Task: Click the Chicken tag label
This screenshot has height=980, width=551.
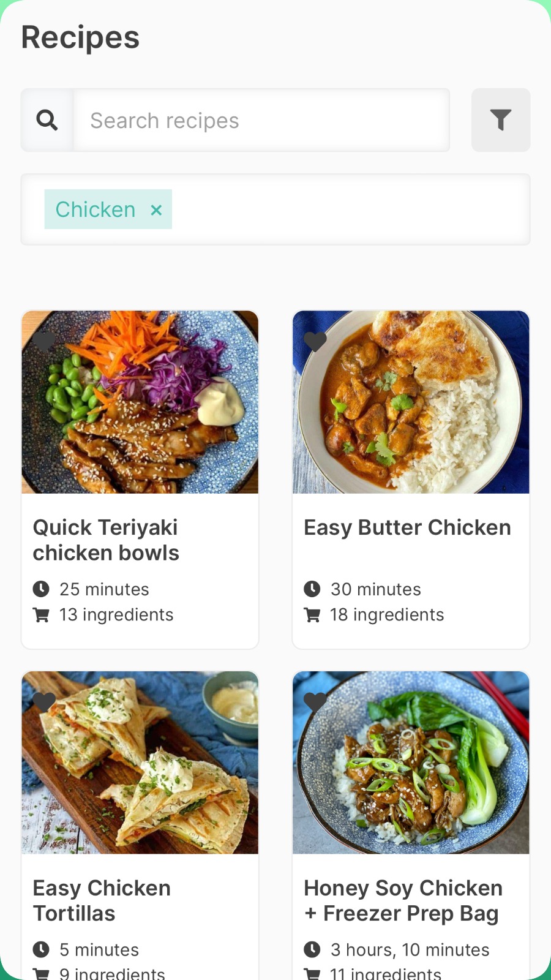Action: pos(96,209)
